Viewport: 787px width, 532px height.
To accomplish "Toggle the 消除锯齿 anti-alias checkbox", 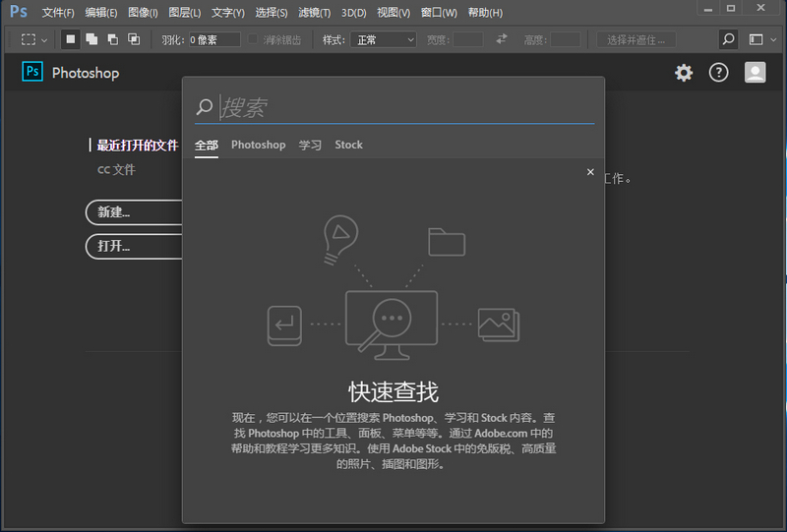I will [254, 40].
